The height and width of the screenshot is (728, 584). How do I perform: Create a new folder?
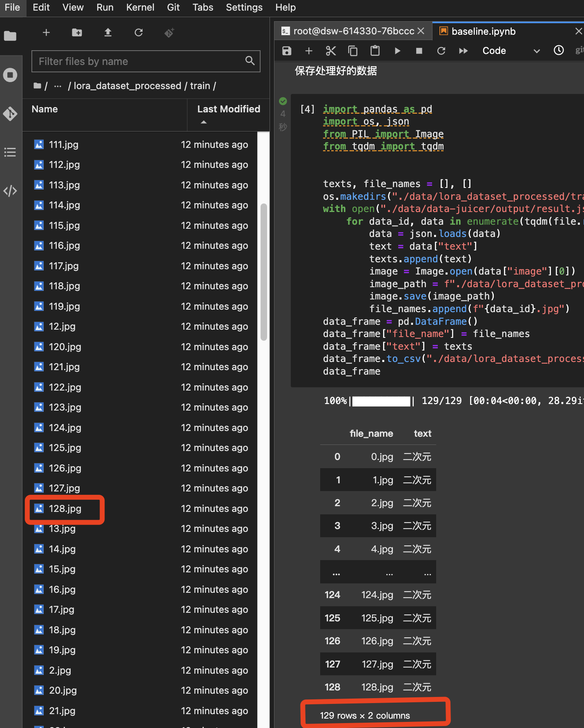pos(77,32)
